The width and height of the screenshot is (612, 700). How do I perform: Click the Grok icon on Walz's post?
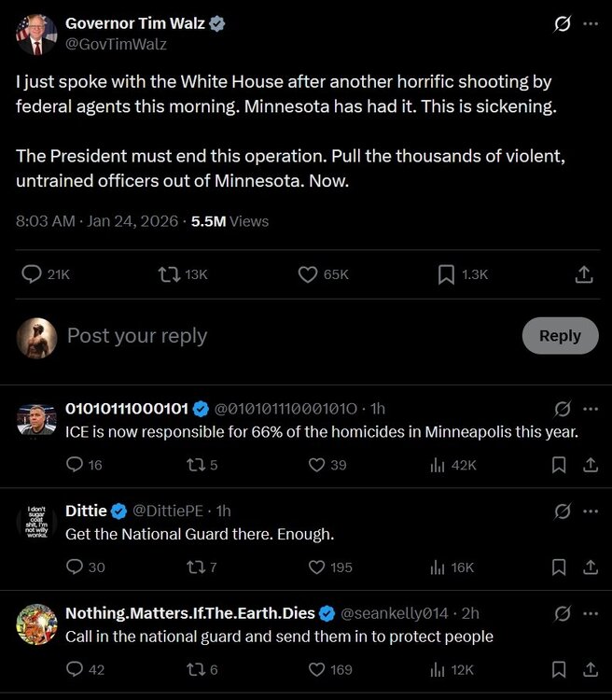click(x=562, y=25)
